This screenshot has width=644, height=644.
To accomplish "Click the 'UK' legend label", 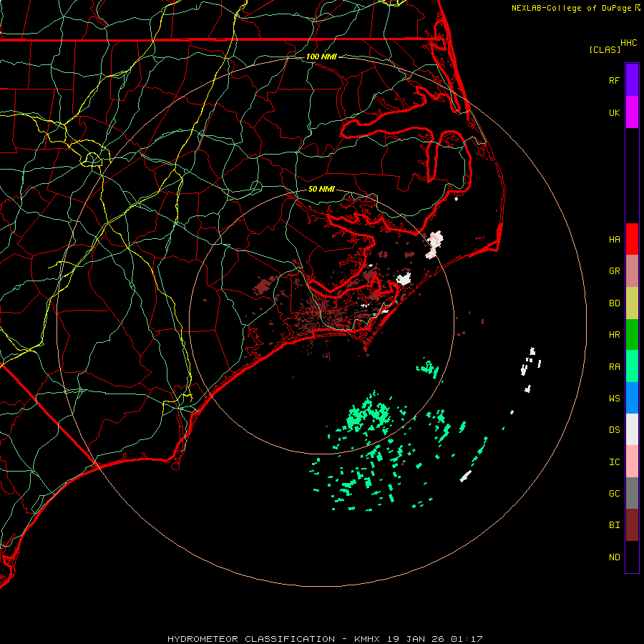I will tap(614, 113).
